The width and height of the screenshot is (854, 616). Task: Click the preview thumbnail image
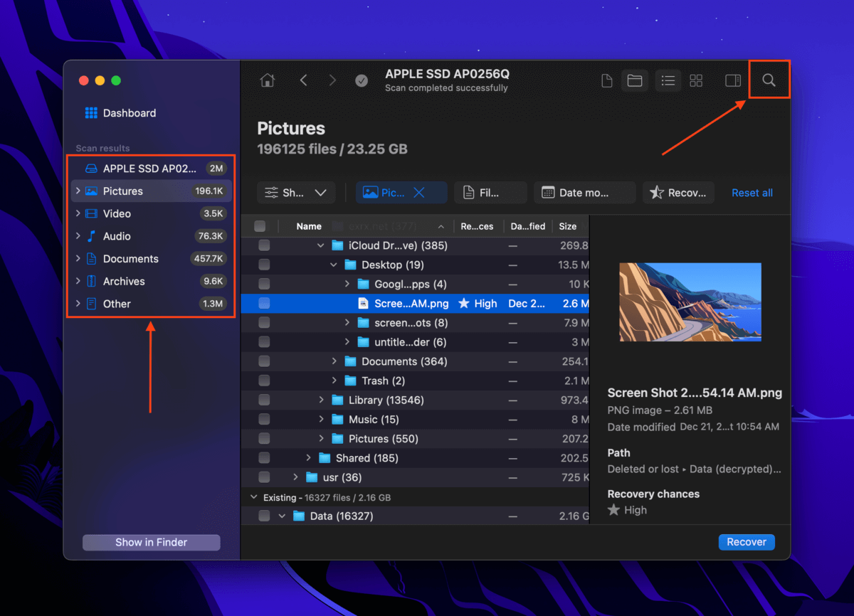(x=690, y=302)
